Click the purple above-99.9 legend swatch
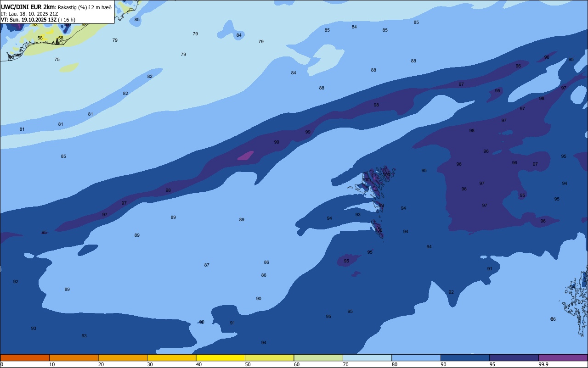The width and height of the screenshot is (588, 368). click(563, 357)
